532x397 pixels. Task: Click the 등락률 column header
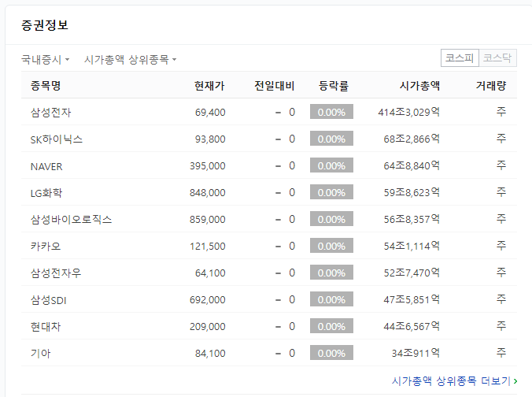[334, 85]
